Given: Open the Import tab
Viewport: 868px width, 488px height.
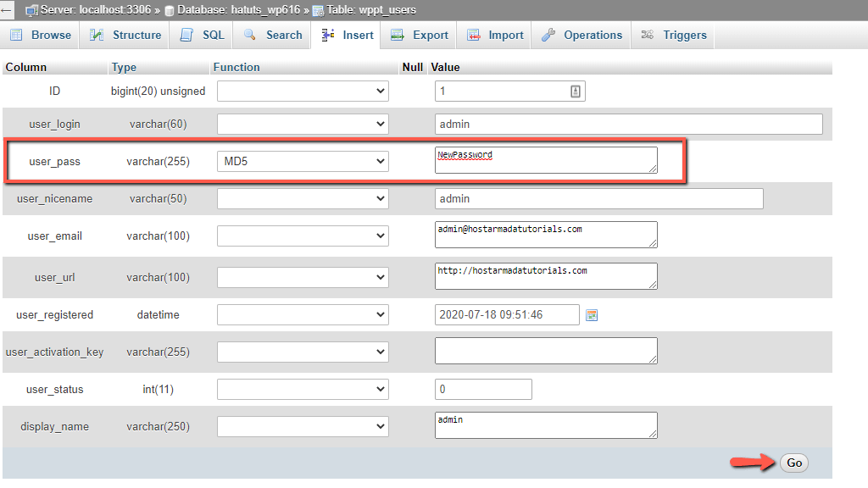Looking at the screenshot, I should pyautogui.click(x=495, y=35).
